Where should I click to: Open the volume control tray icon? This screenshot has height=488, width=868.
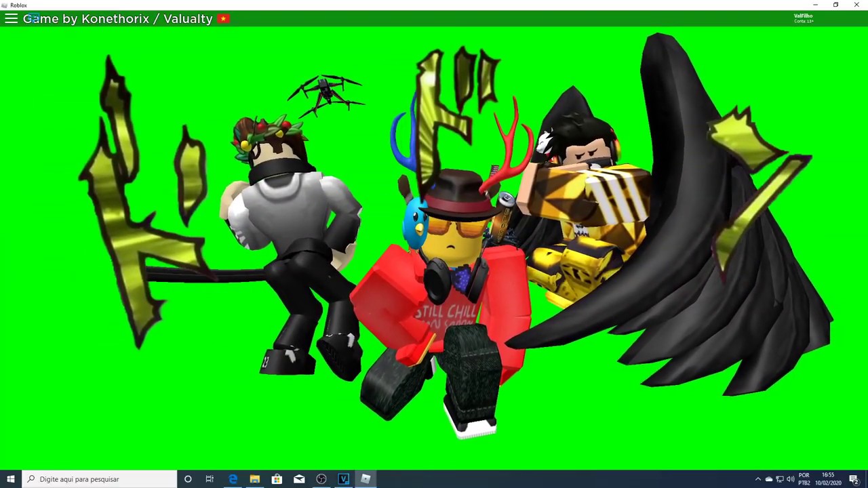790,479
